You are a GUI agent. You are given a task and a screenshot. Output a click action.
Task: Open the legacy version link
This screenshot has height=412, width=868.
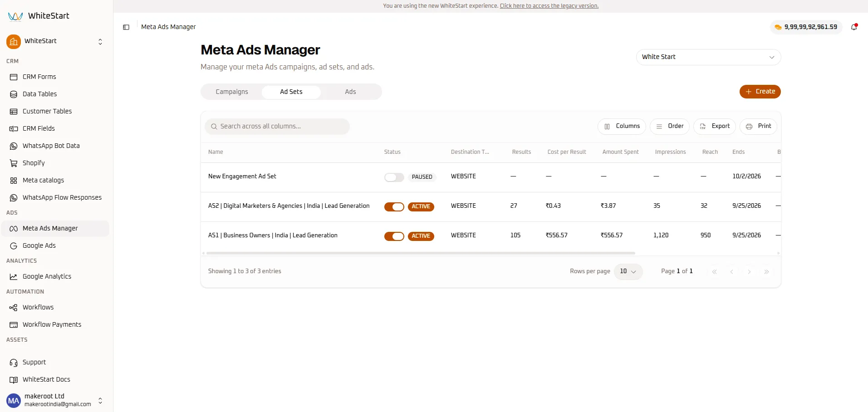click(x=549, y=6)
